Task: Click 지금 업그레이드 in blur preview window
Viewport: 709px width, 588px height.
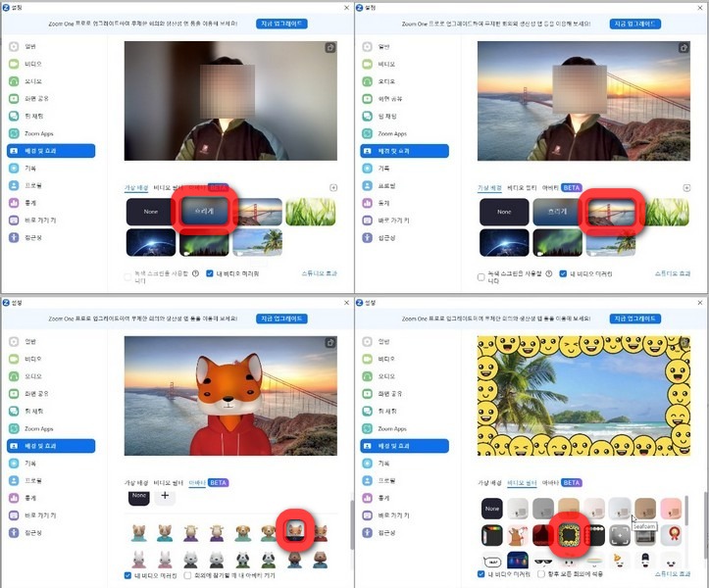Action: point(281,24)
